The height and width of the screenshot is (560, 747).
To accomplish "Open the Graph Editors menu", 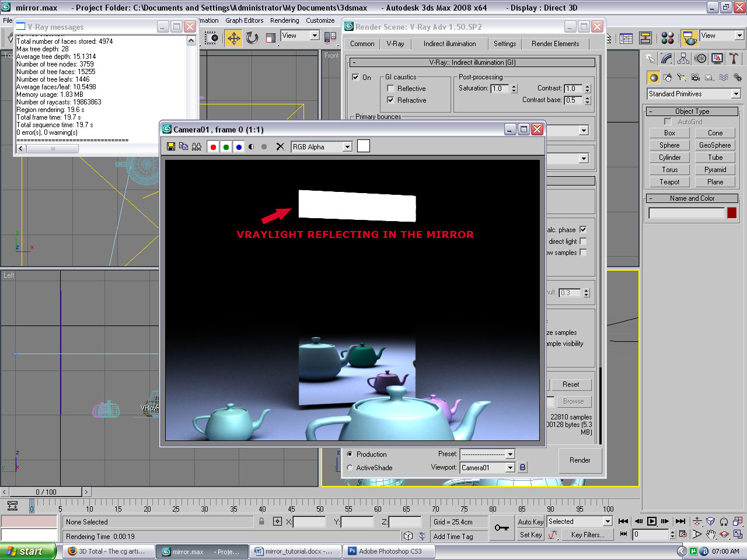I will 245,20.
